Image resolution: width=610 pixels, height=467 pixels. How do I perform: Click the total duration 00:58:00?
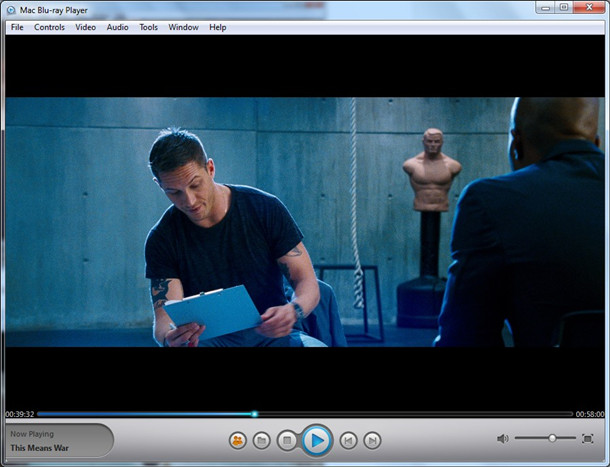(x=590, y=414)
